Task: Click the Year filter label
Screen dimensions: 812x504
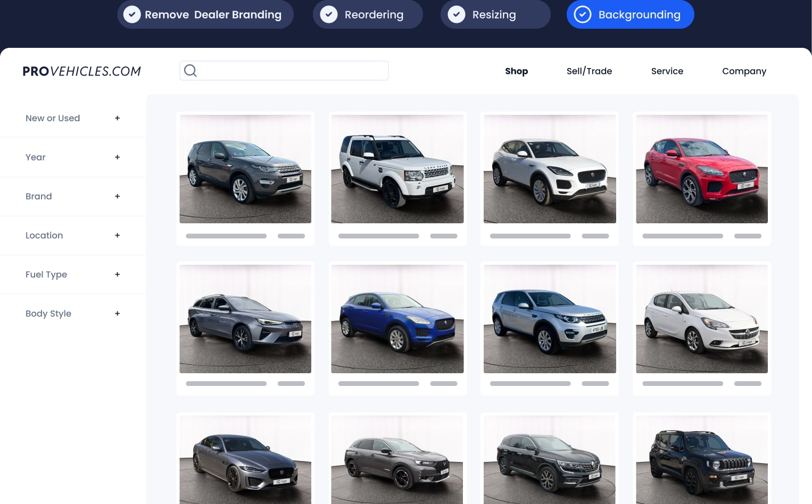Action: (x=36, y=157)
